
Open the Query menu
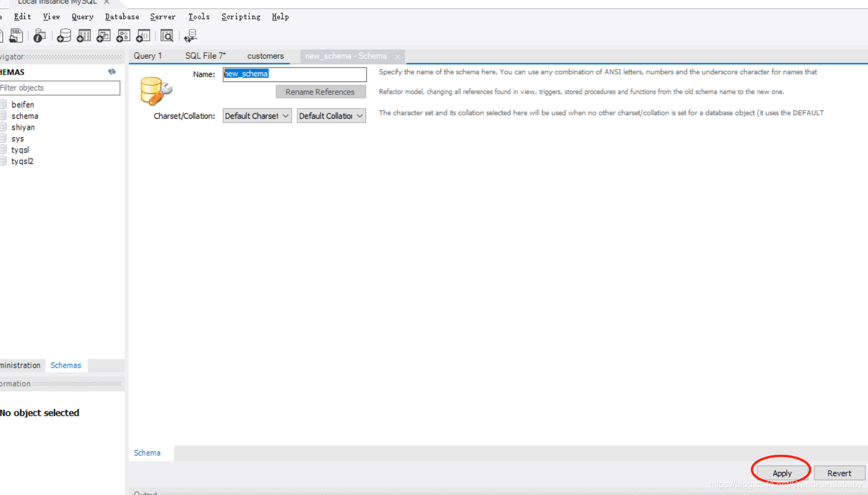[83, 17]
